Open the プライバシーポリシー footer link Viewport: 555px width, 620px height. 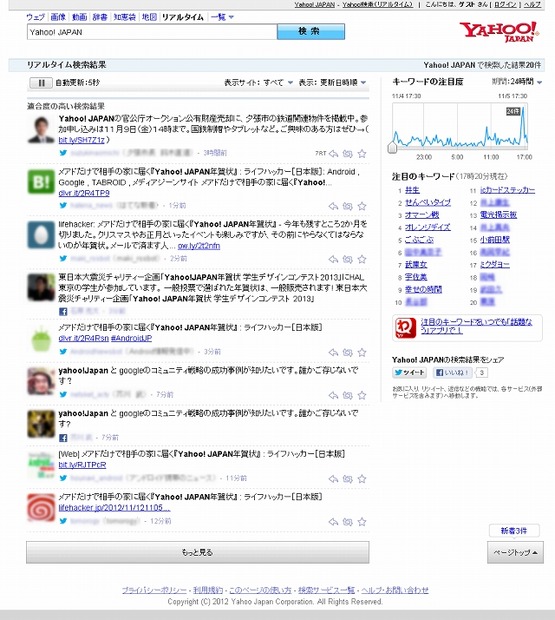click(154, 590)
